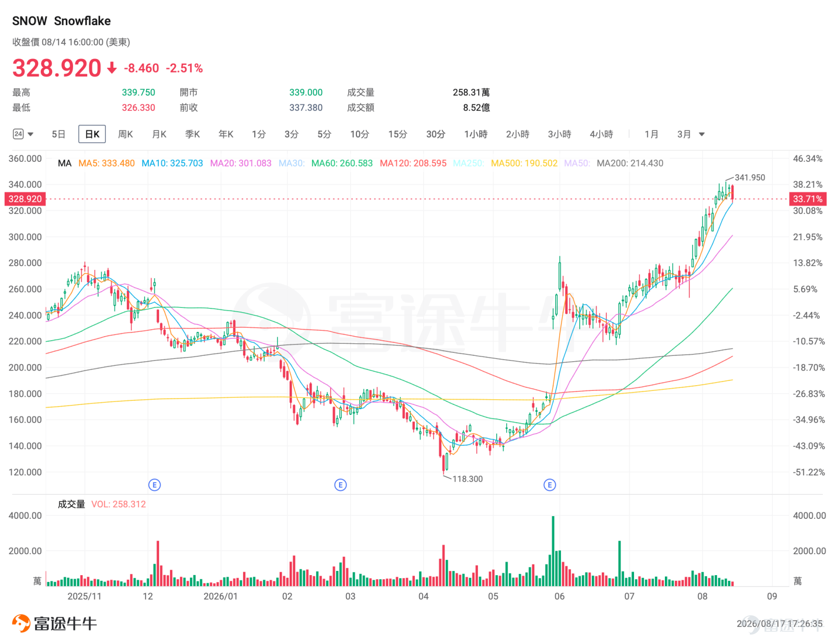Click the earnings E marker before June
The height and width of the screenshot is (644, 835).
pos(550,485)
